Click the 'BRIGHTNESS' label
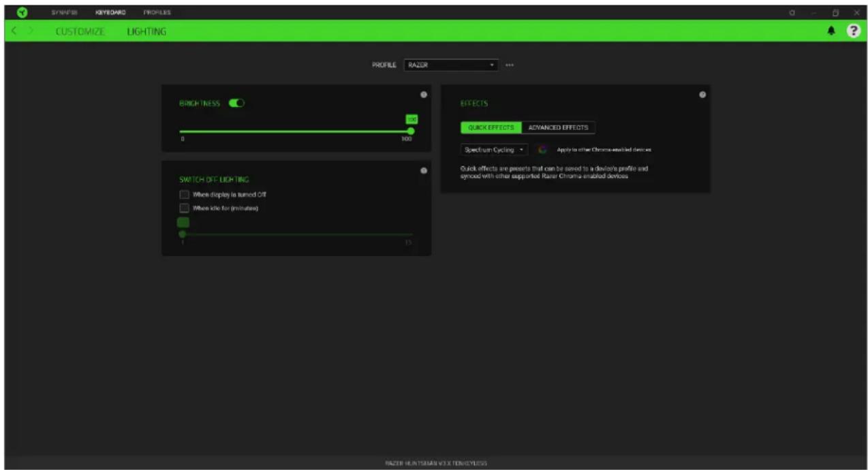Screen dimensions: 868x470 click(x=200, y=104)
